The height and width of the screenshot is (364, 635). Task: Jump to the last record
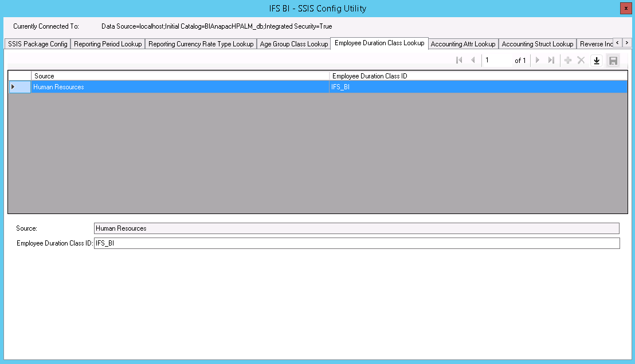tap(551, 61)
